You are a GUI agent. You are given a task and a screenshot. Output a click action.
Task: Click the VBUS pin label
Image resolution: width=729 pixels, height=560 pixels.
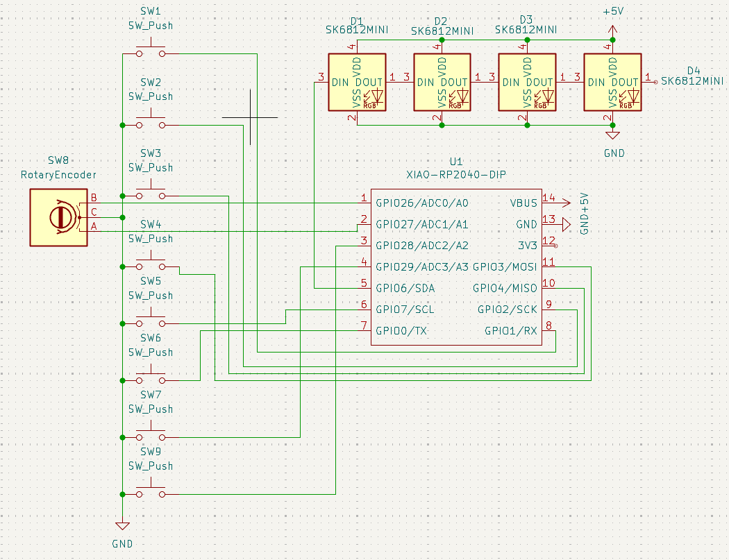point(523,203)
